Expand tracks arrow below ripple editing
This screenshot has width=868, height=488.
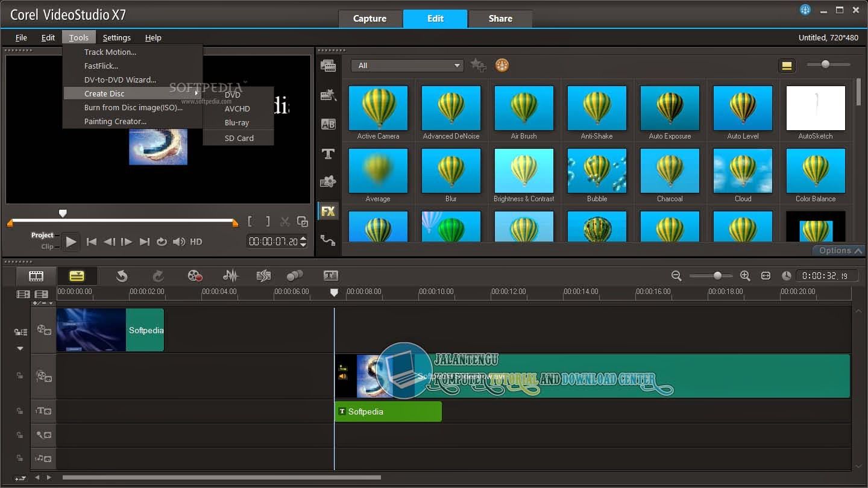point(20,348)
